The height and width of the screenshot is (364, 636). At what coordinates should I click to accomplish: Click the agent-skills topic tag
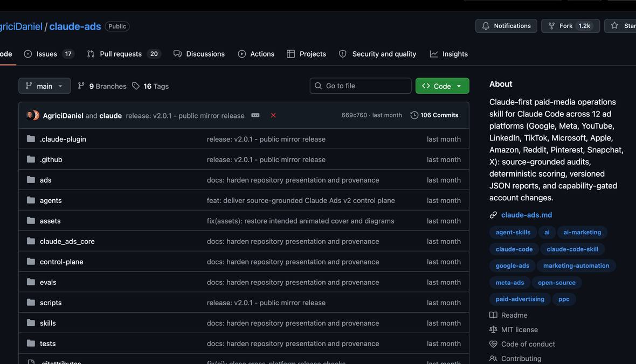513,232
